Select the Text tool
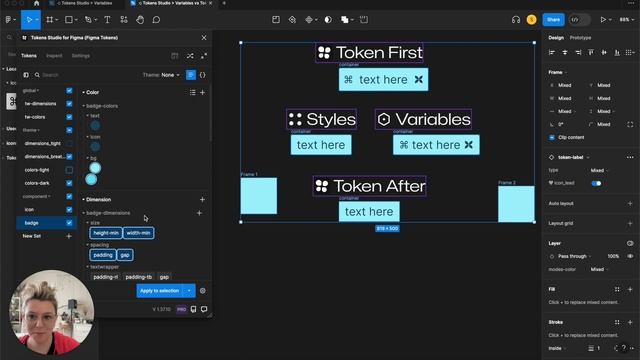Viewport: 640px width, 360px height. (107, 20)
